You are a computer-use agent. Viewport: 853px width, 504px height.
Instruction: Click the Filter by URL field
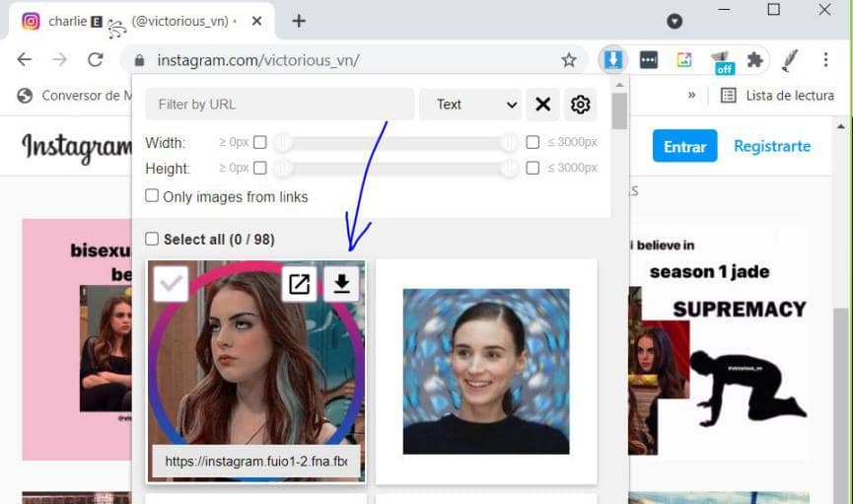[x=280, y=104]
